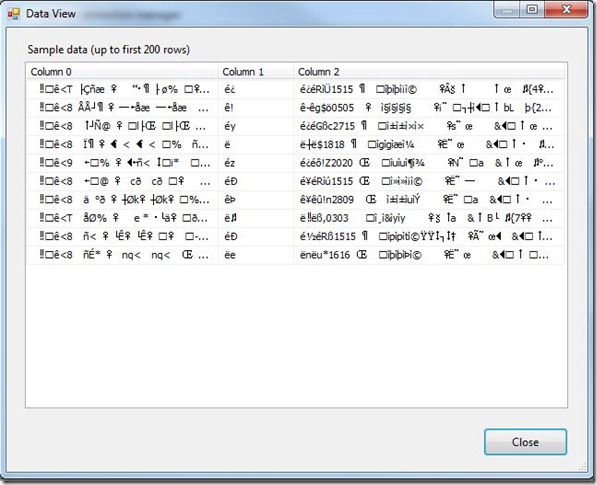Maximize the Data View window
The width and height of the screenshot is (597, 485).
point(532,10)
